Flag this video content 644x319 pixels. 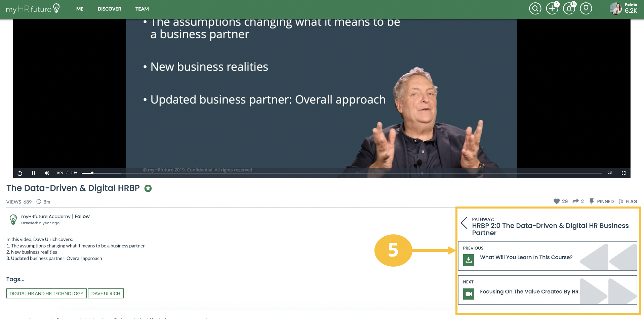click(628, 201)
